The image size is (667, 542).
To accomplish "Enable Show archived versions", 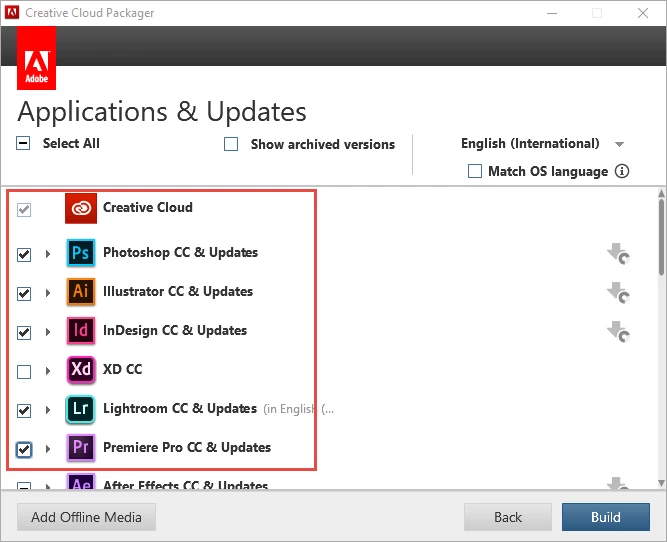I will 231,144.
